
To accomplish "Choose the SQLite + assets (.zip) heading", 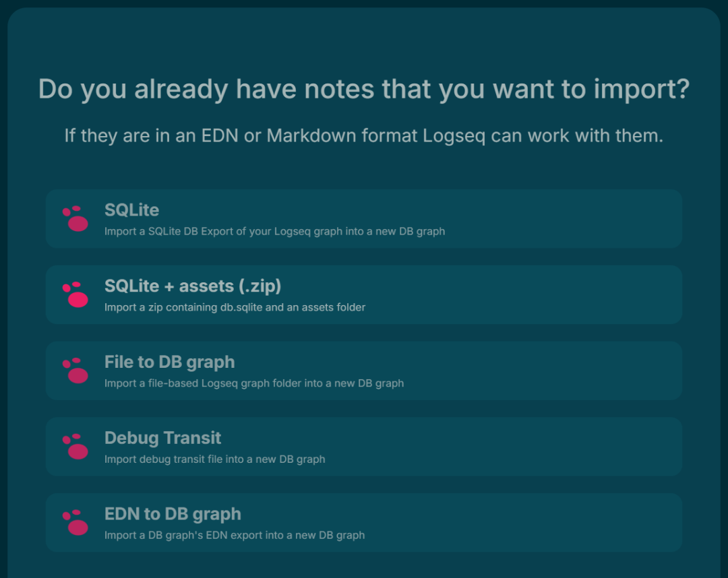I will (193, 286).
